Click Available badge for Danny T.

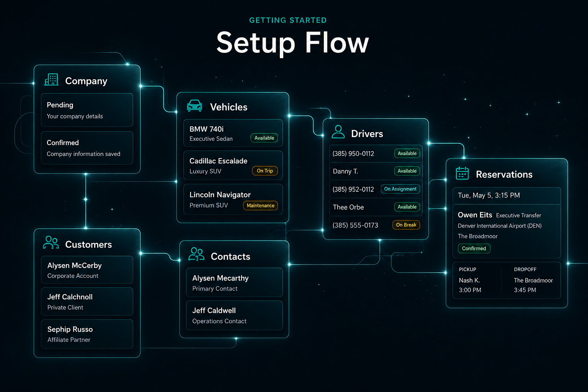407,171
